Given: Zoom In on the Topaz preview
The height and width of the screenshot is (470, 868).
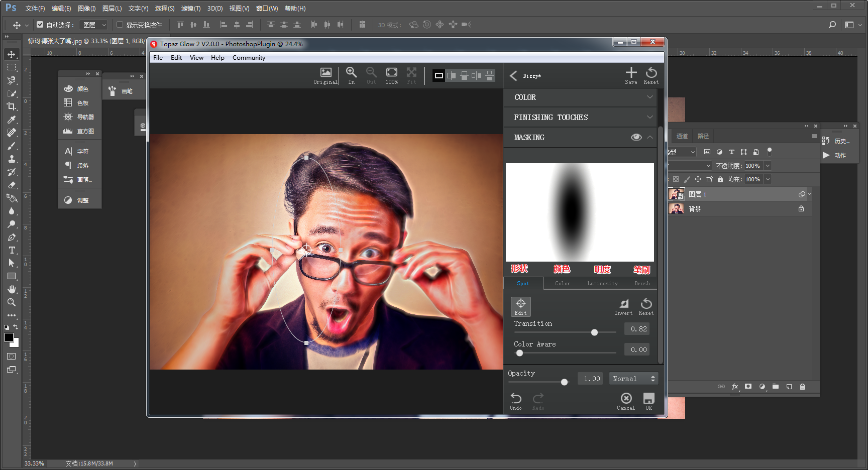Looking at the screenshot, I should point(351,76).
